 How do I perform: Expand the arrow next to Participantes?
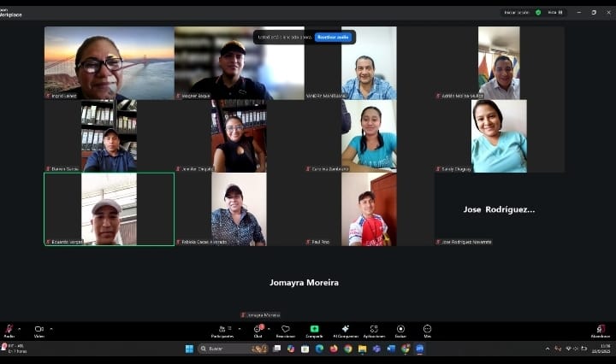[x=235, y=327]
